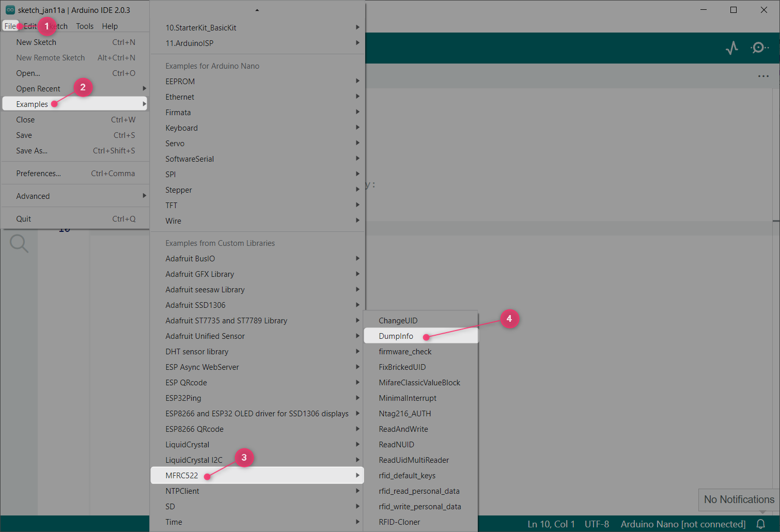Image resolution: width=780 pixels, height=532 pixels.
Task: Open DHT sensor library examples
Action: coord(257,352)
